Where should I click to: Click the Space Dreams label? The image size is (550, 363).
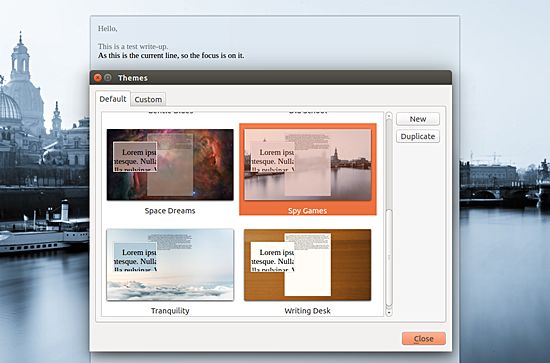(x=170, y=211)
